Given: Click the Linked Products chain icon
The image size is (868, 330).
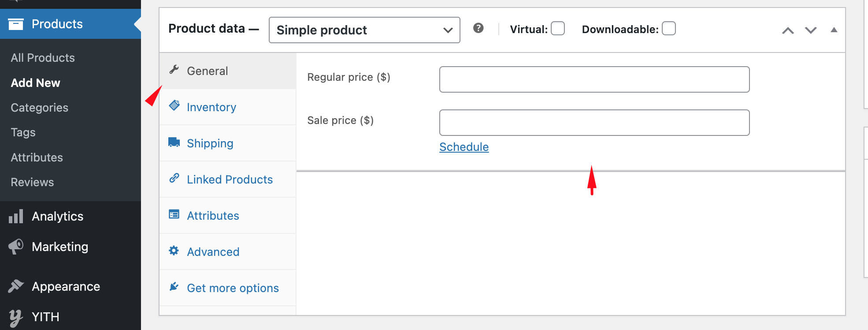Looking at the screenshot, I should (x=174, y=178).
